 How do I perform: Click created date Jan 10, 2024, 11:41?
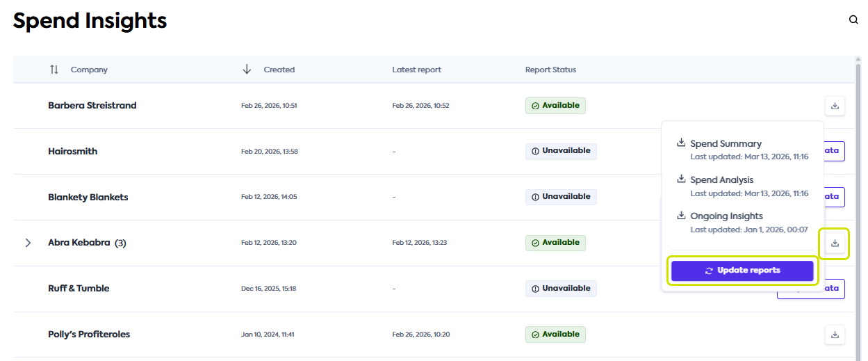coord(268,335)
